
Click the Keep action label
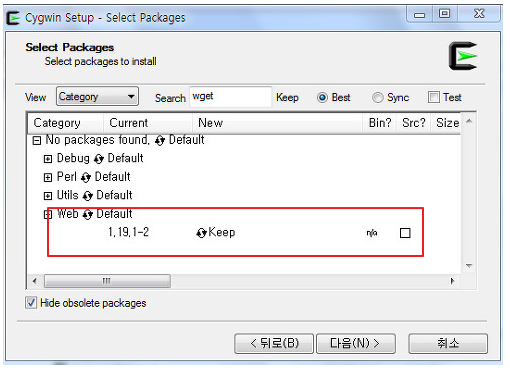coord(222,232)
